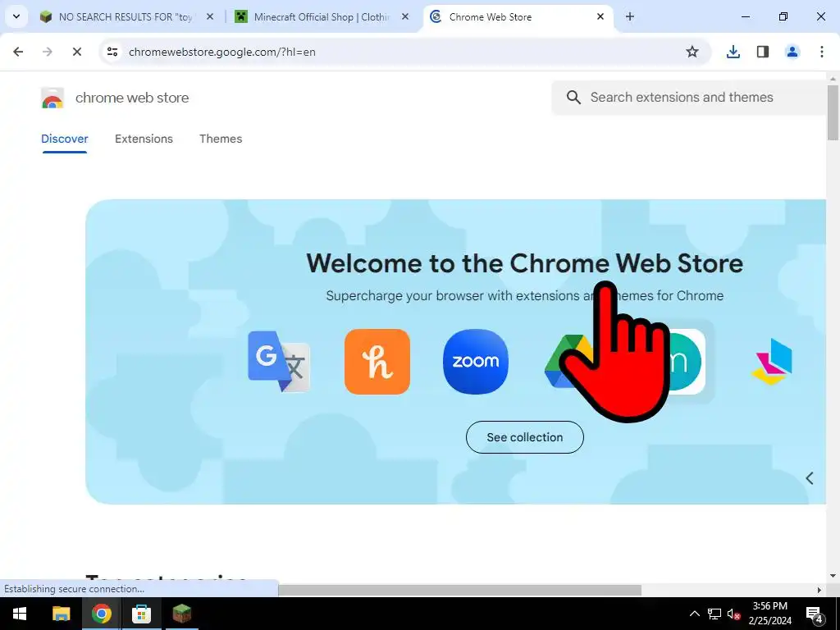
Task: Show the previous carousel slide
Action: point(810,478)
